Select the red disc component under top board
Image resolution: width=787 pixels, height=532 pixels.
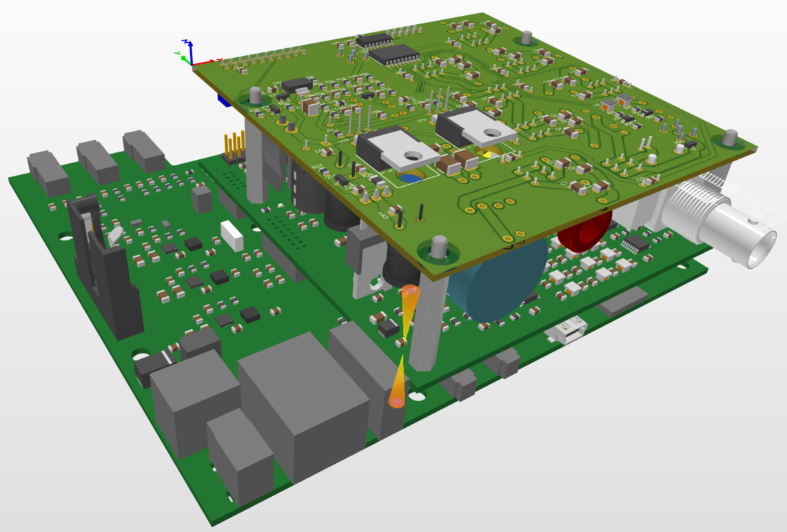coord(584,229)
